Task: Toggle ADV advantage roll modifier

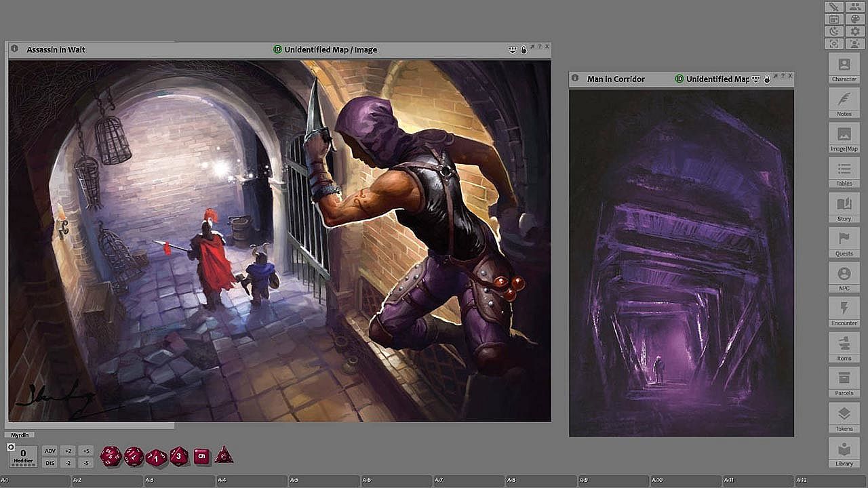Action: (50, 451)
